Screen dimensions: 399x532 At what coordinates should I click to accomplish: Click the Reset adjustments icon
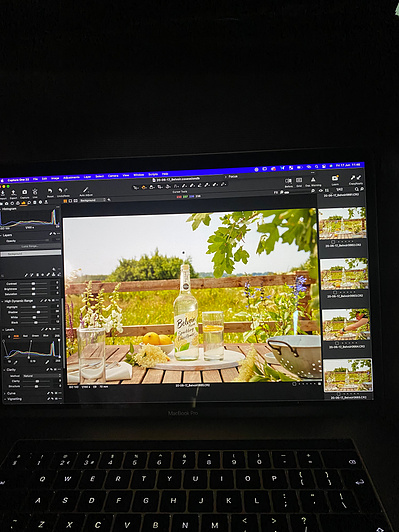(50, 191)
